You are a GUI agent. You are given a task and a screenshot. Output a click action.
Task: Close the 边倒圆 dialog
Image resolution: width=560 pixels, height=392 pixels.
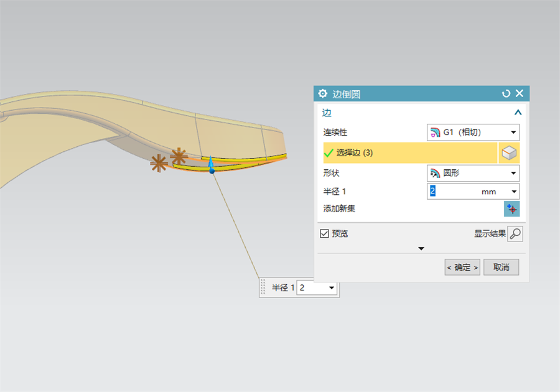(520, 93)
